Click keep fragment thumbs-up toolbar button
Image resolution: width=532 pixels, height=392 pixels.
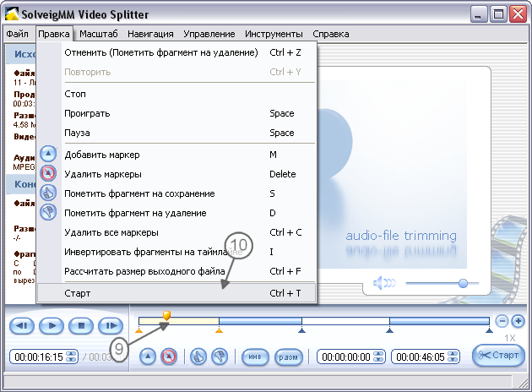(x=198, y=357)
